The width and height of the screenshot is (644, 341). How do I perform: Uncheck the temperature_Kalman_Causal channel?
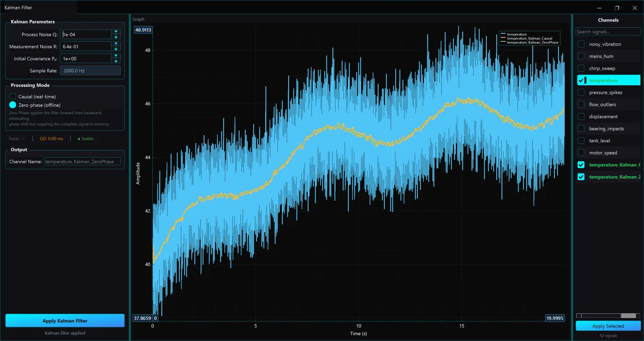(x=581, y=165)
